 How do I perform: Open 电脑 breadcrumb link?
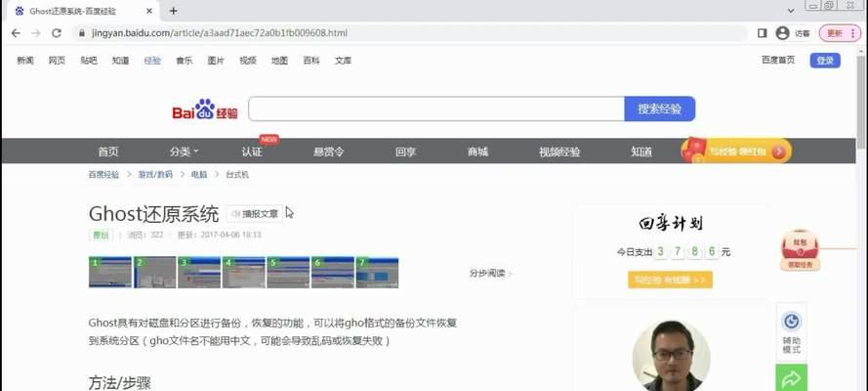pyautogui.click(x=199, y=174)
